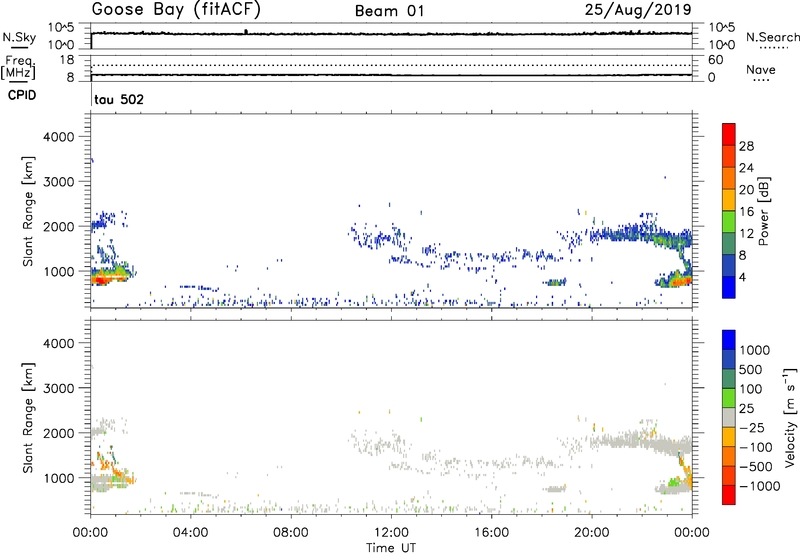Click the "Goose Bay (fitACF)" plot title
The height and width of the screenshot is (554, 800).
(176, 10)
